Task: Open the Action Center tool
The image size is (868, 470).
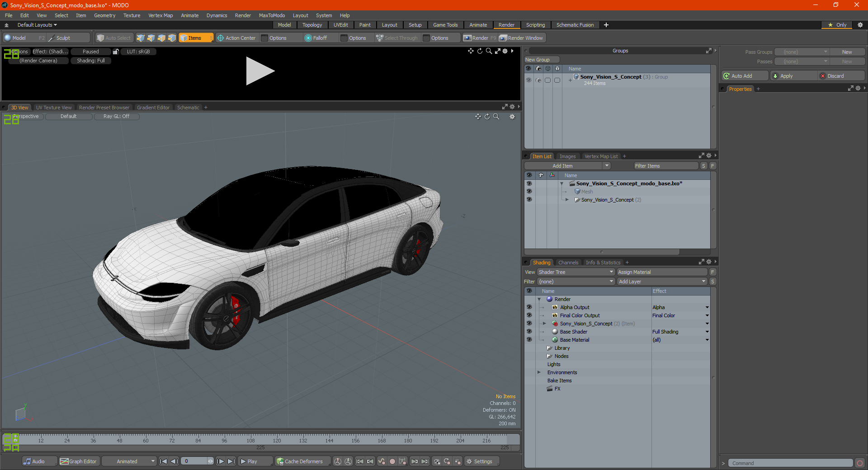Action: pyautogui.click(x=236, y=38)
